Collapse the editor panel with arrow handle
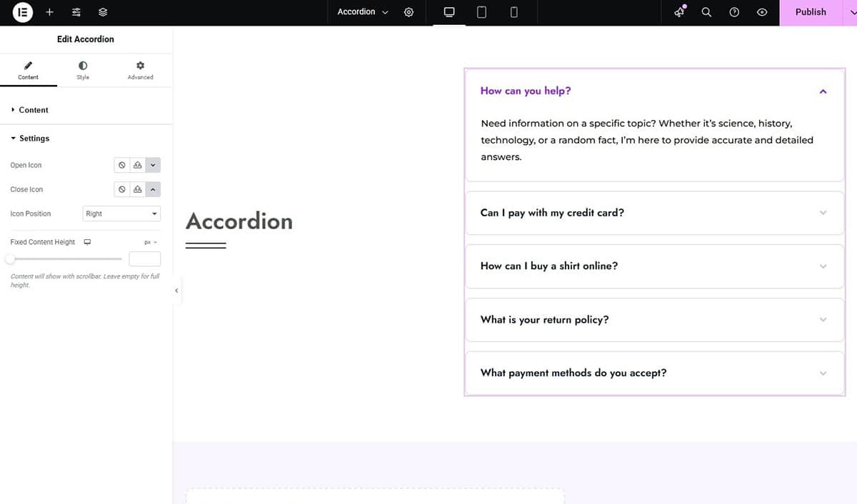The image size is (857, 504). 176,291
